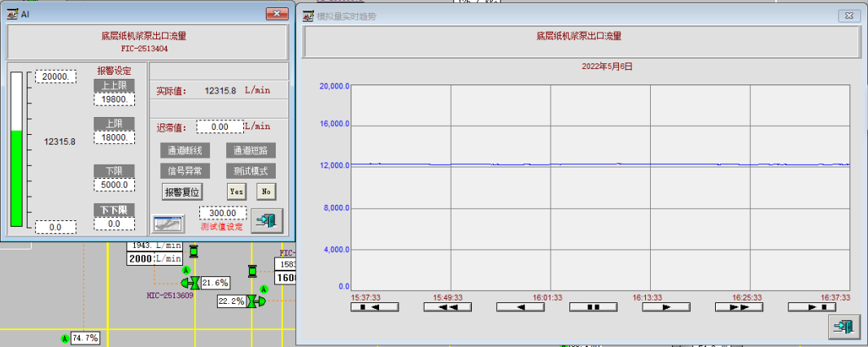
Task: Toggle the 测试模式 test mode indicator
Action: coord(251,171)
